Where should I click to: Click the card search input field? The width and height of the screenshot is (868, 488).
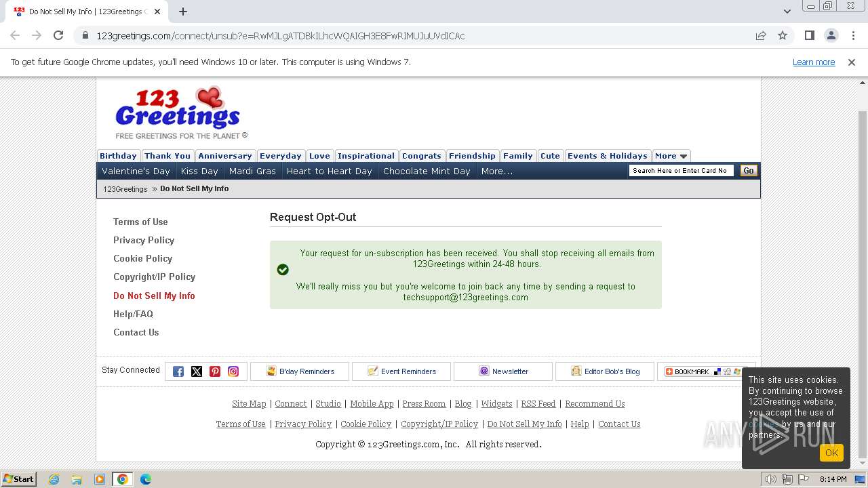point(681,171)
